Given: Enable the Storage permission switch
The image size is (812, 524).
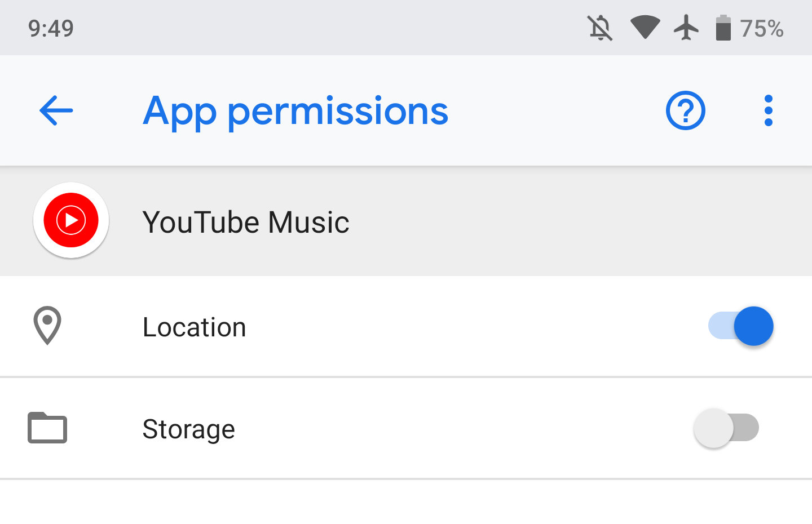Looking at the screenshot, I should coord(726,428).
